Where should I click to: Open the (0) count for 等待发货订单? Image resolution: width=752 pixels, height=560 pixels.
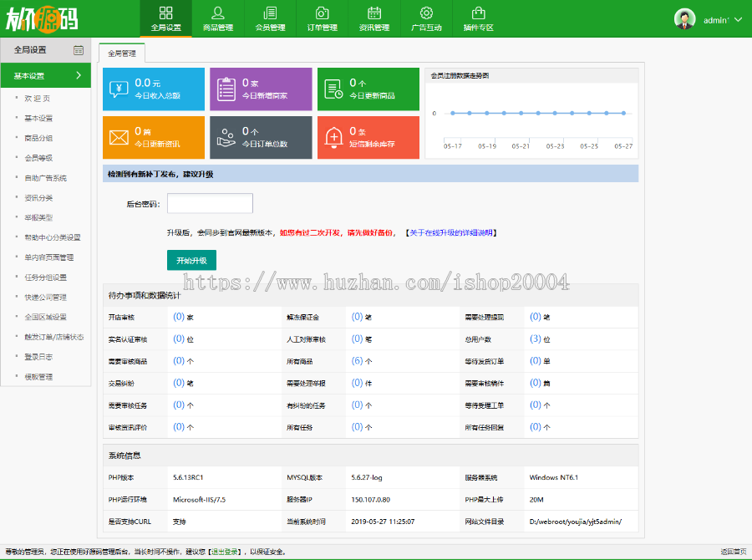(x=536, y=361)
